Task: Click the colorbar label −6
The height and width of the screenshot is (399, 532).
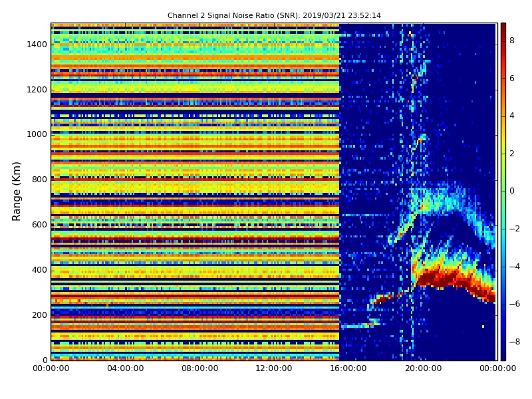Action: pyautogui.click(x=514, y=304)
